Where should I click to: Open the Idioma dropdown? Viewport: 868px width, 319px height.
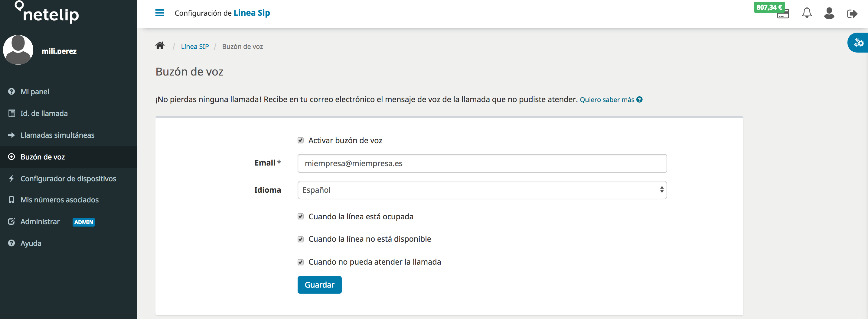tap(482, 190)
